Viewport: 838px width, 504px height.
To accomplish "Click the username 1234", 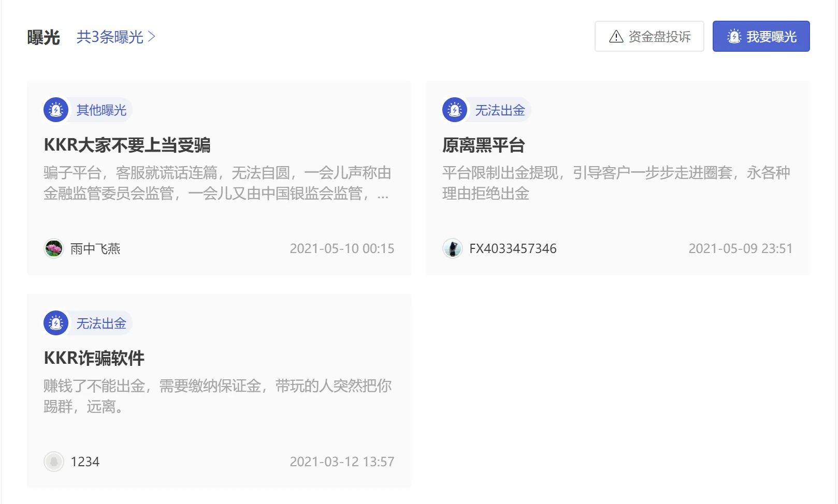I will coord(85,462).
